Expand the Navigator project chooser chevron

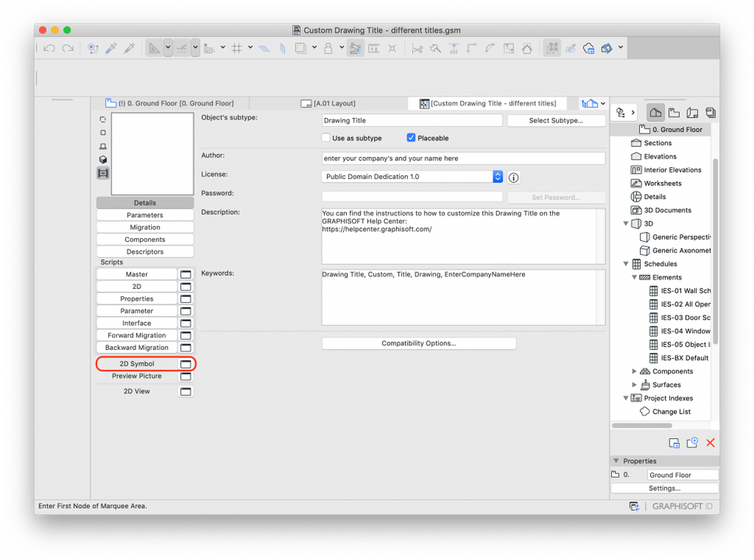pyautogui.click(x=633, y=113)
